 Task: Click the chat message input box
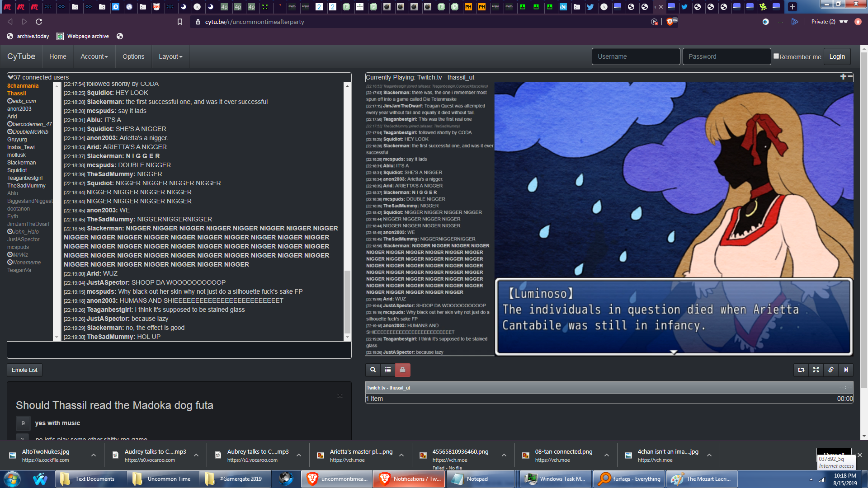(x=179, y=350)
